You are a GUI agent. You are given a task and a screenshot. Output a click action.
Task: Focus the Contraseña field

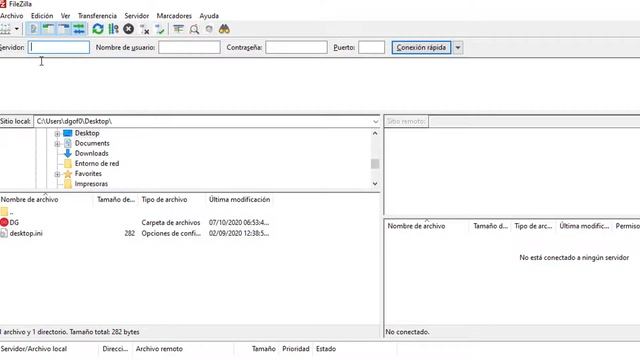tap(296, 47)
